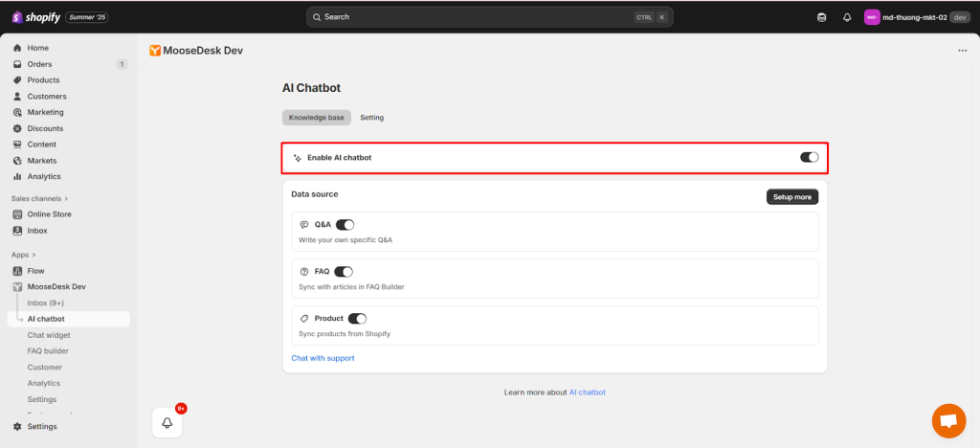
Task: Open Settings gear at sidebar bottom
Action: point(41,426)
